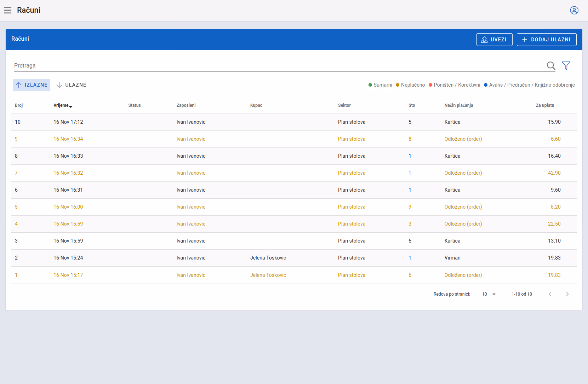This screenshot has width=588, height=384.
Task: Click the amount 9.60
Action: (556, 190)
